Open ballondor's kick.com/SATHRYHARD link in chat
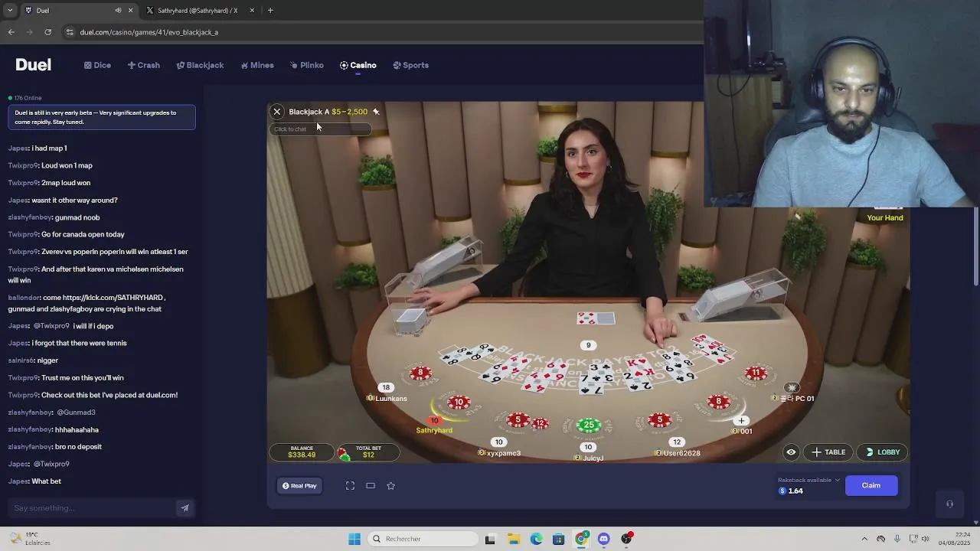Viewport: 980px width, 551px height. pos(113,298)
